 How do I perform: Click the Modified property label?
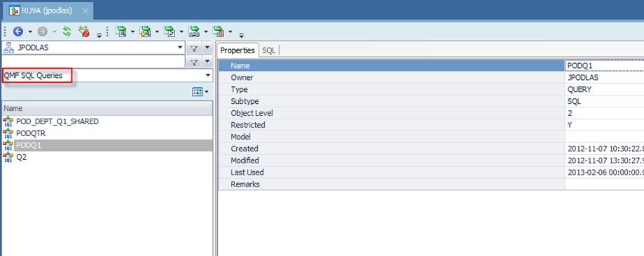(245, 161)
